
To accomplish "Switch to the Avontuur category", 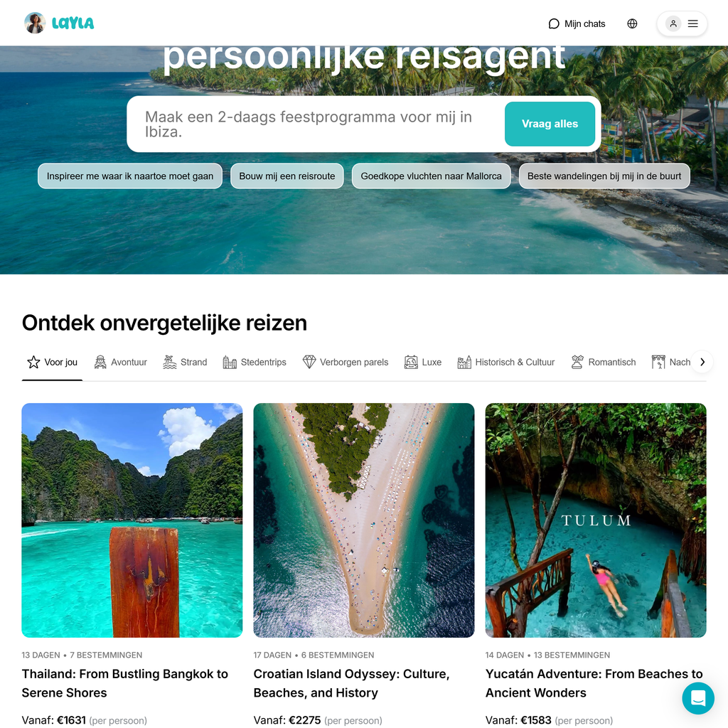I will pyautogui.click(x=120, y=362).
